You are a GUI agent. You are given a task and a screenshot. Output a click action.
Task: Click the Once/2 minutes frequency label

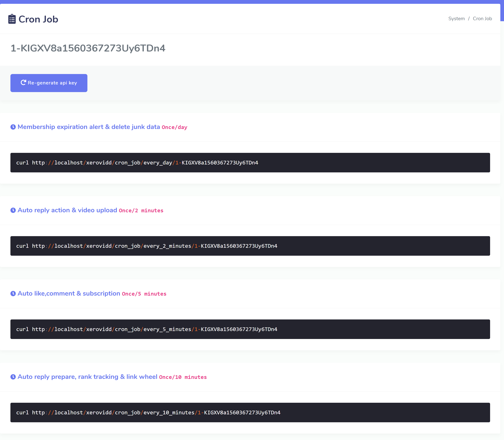[x=141, y=210]
